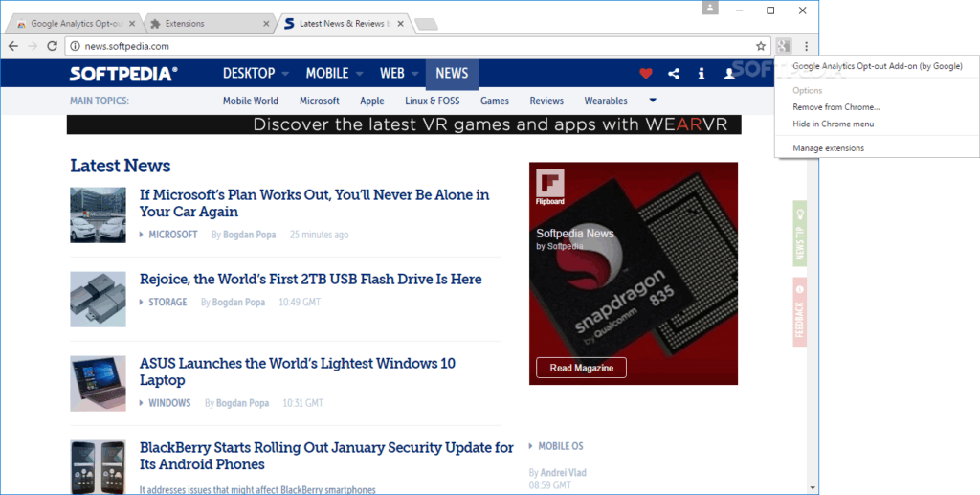Open the Apple topic link
Screen dimensions: 980x495
coord(372,101)
